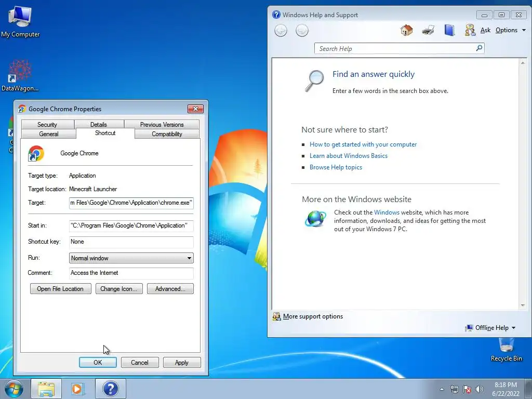The image size is (532, 399).
Task: Click the Apply button
Action: point(182,362)
